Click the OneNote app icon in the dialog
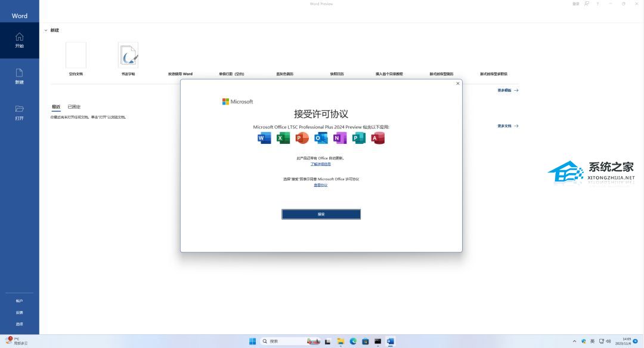Image resolution: width=644 pixels, height=348 pixels. click(340, 138)
